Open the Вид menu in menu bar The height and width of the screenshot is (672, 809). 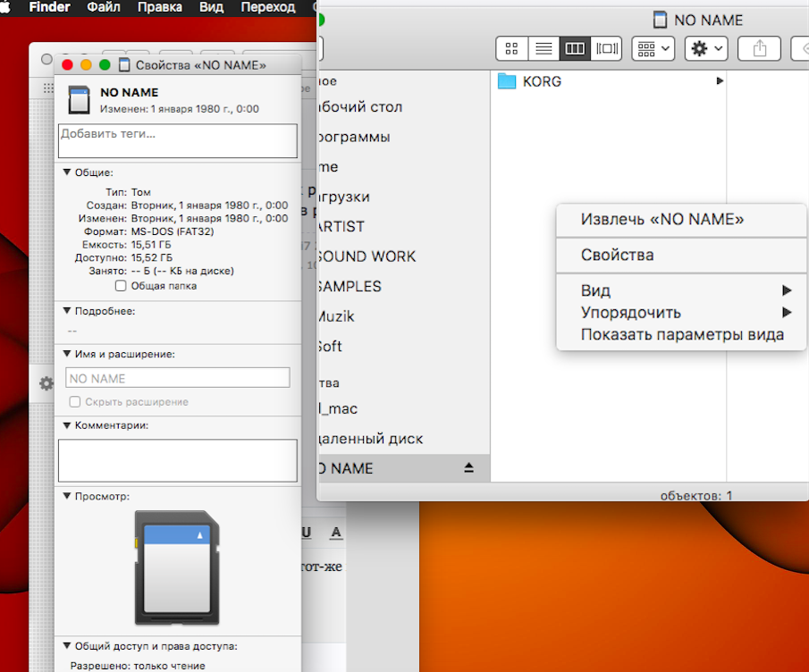click(x=212, y=7)
